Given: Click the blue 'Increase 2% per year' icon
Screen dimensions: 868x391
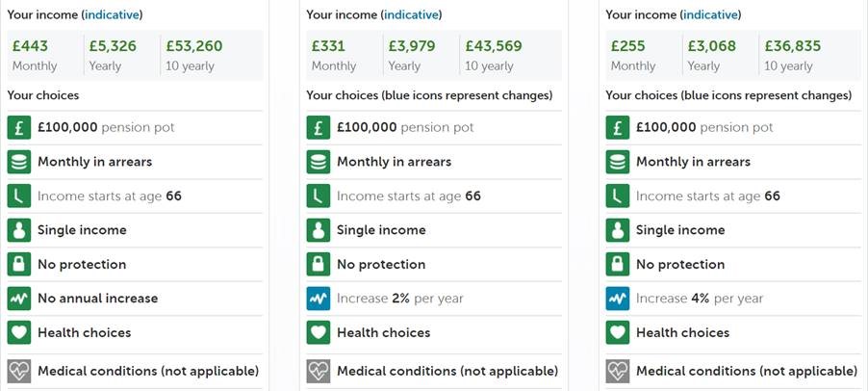Looking at the screenshot, I should click(x=318, y=299).
